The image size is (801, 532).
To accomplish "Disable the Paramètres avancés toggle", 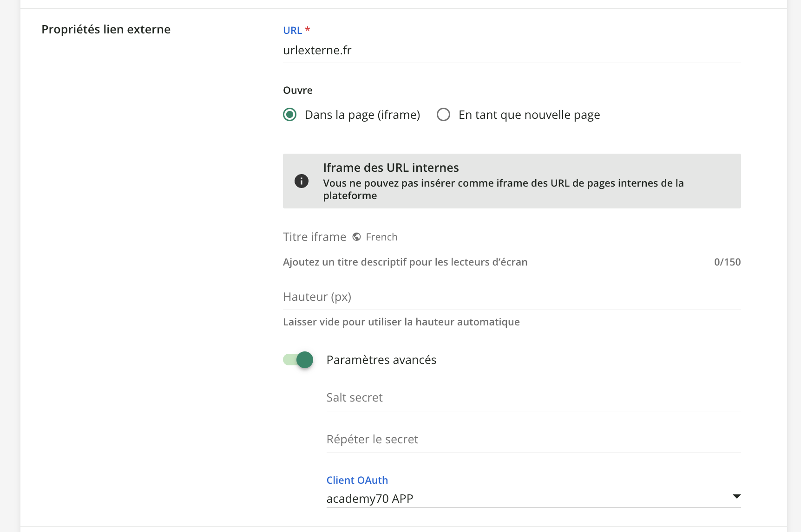I will pyautogui.click(x=298, y=360).
